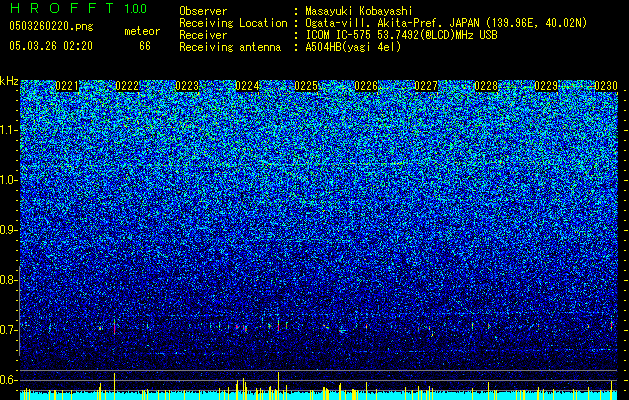Click the 'Receiving antenna' field label
The height and width of the screenshot is (400, 629).
pyautogui.click(x=230, y=47)
